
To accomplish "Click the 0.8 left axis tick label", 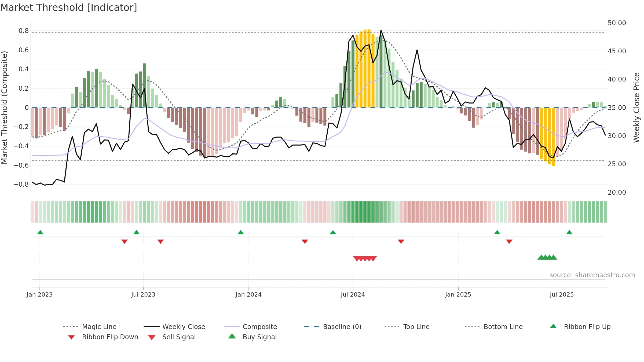I will [x=24, y=31].
